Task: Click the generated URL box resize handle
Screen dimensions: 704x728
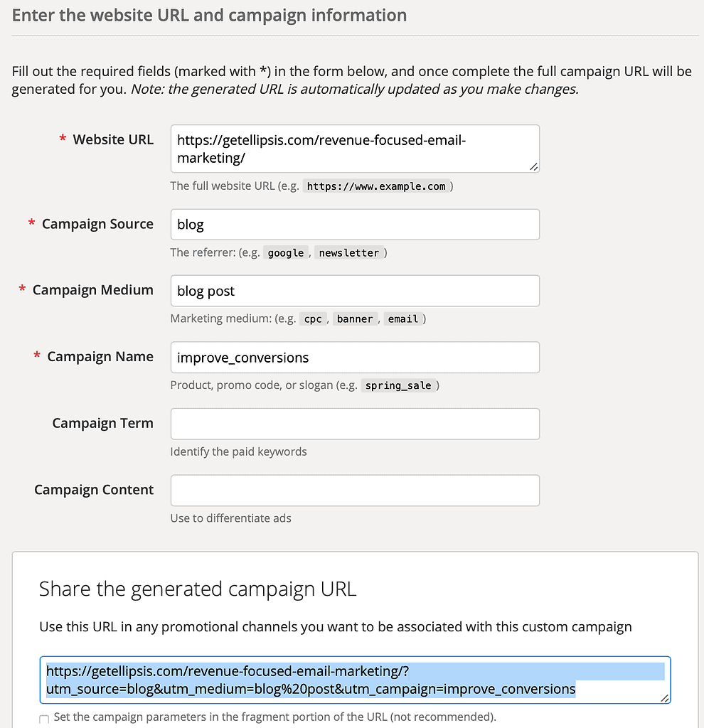Action: [665, 698]
